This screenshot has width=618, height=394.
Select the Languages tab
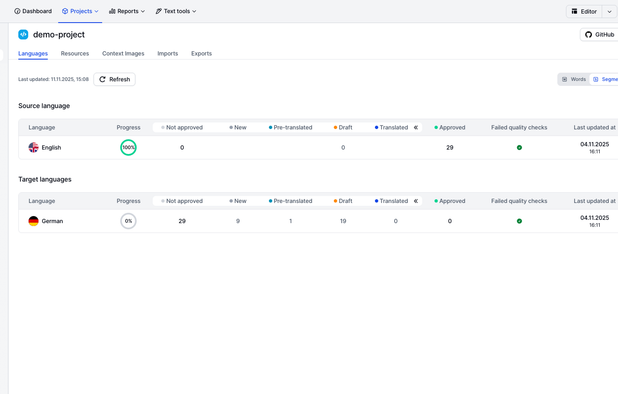pos(33,54)
